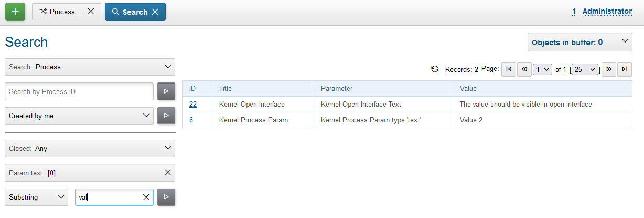
Task: Clear the Param text filter
Action: click(x=168, y=172)
